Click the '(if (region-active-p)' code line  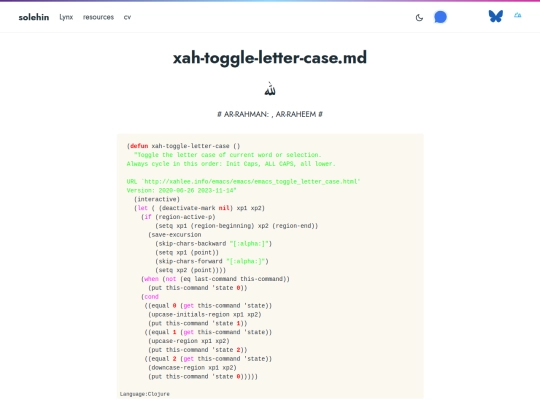(178, 217)
